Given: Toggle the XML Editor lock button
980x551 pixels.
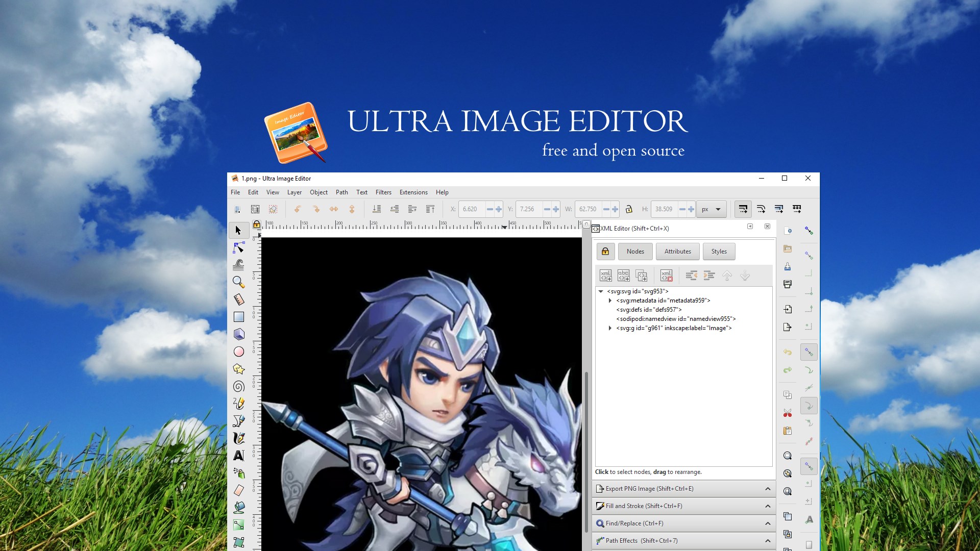Looking at the screenshot, I should [x=605, y=252].
